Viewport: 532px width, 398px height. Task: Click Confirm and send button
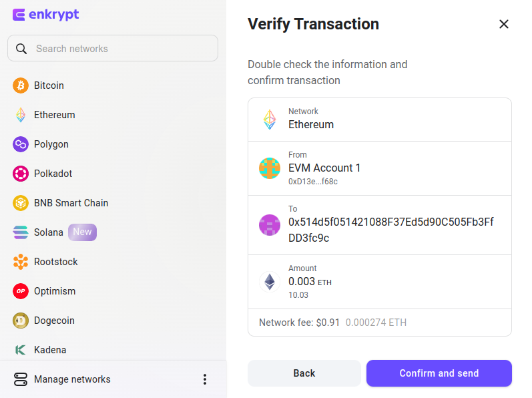tap(439, 373)
